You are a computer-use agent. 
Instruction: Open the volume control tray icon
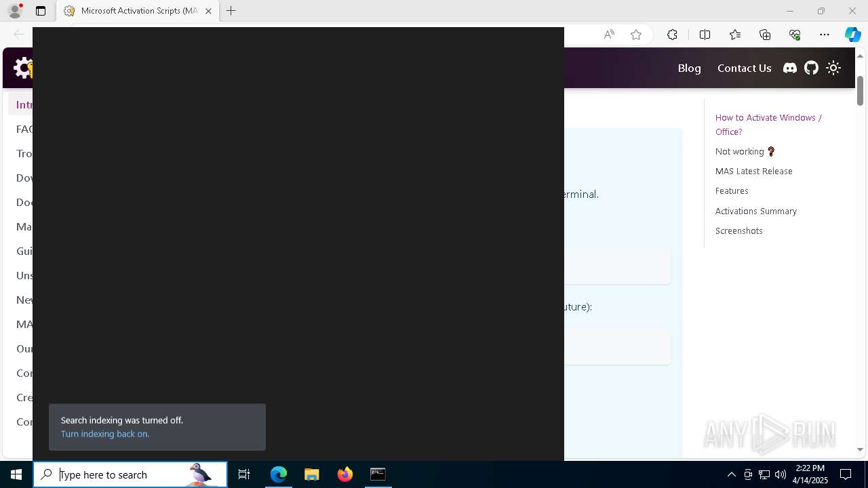pyautogui.click(x=780, y=474)
